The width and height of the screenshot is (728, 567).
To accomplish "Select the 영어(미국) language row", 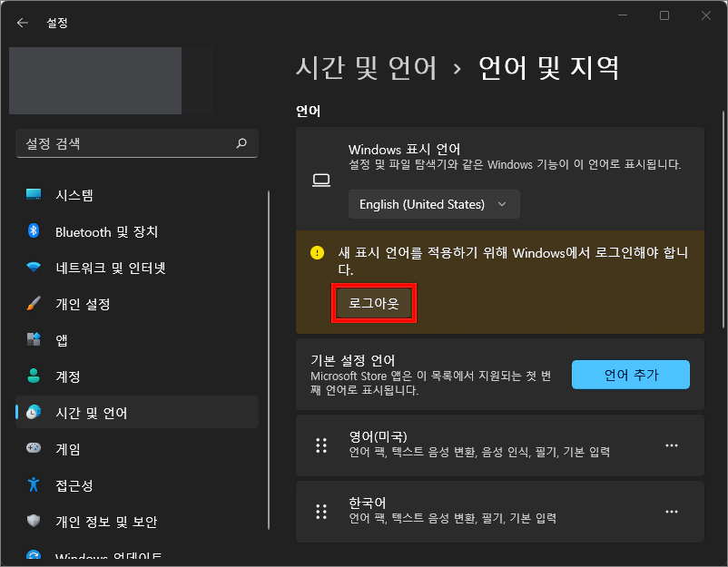I will 500,445.
